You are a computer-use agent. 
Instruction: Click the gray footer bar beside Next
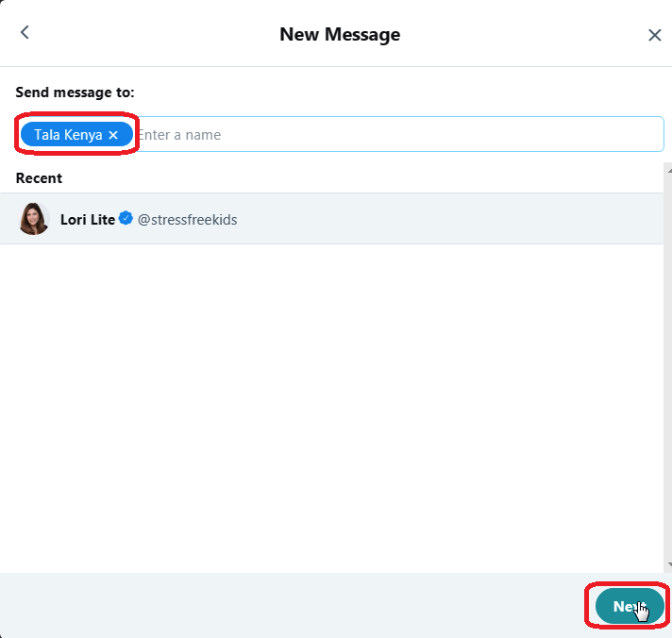click(x=292, y=605)
